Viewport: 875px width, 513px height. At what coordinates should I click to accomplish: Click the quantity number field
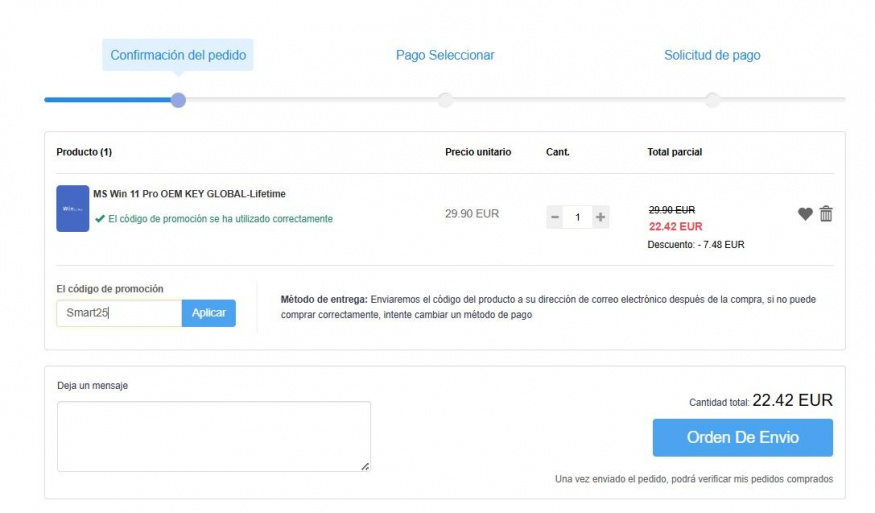tap(578, 217)
